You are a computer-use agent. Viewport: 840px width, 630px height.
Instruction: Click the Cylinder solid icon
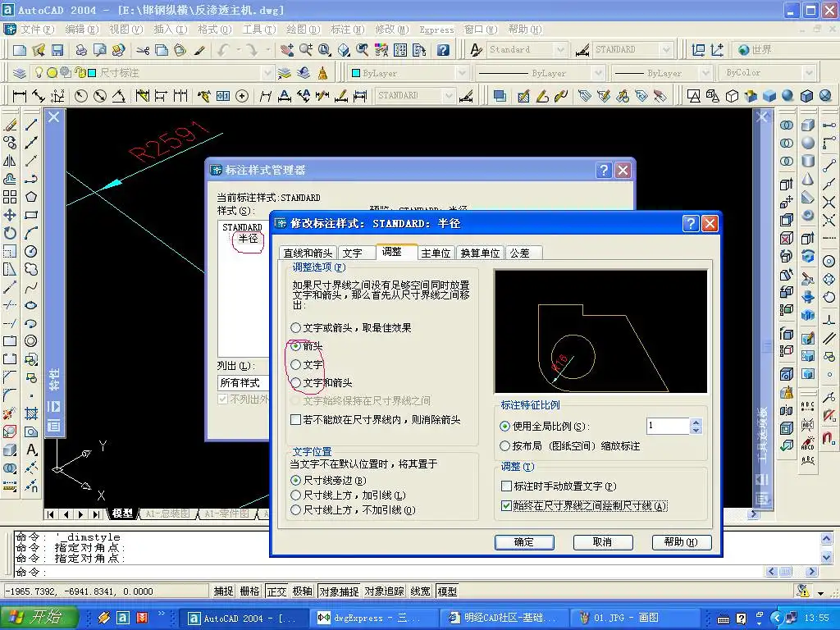pos(808,161)
